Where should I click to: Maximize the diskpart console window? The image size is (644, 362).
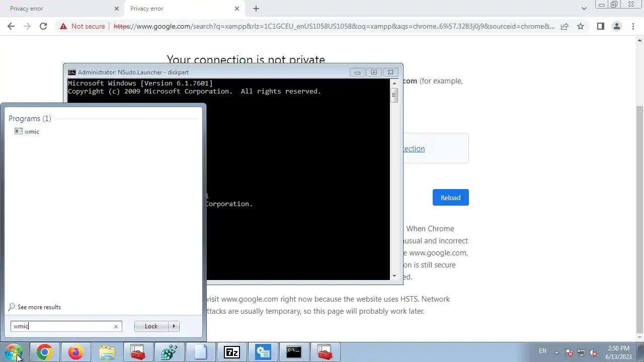374,72
